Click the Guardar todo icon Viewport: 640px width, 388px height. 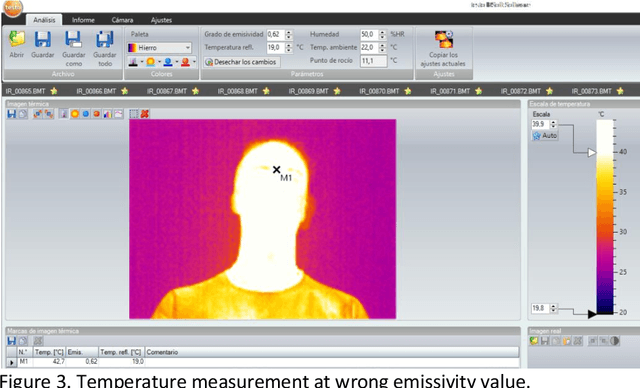coord(105,40)
